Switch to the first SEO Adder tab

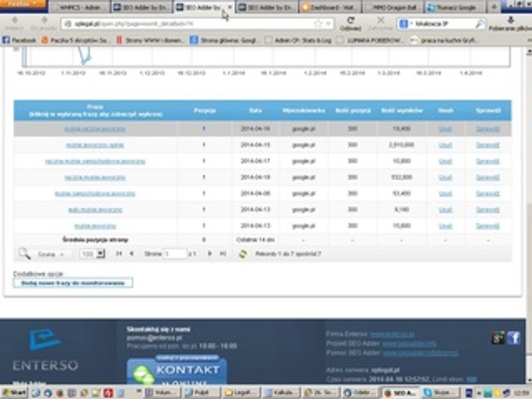pyautogui.click(x=142, y=7)
